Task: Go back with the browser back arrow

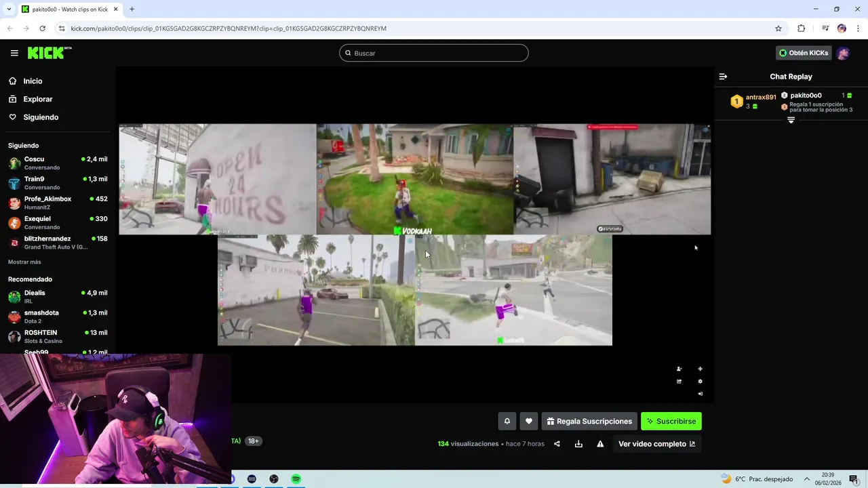Action: 9,28
